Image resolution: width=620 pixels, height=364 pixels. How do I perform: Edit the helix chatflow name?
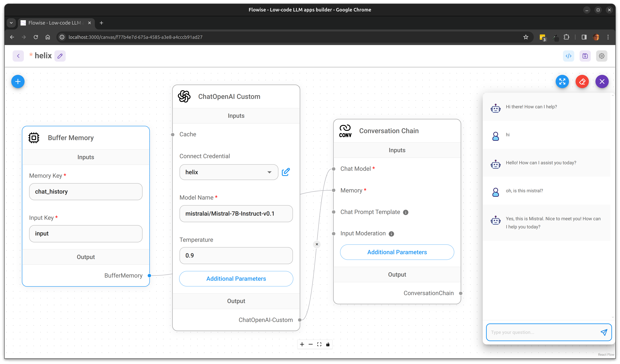[60, 56]
